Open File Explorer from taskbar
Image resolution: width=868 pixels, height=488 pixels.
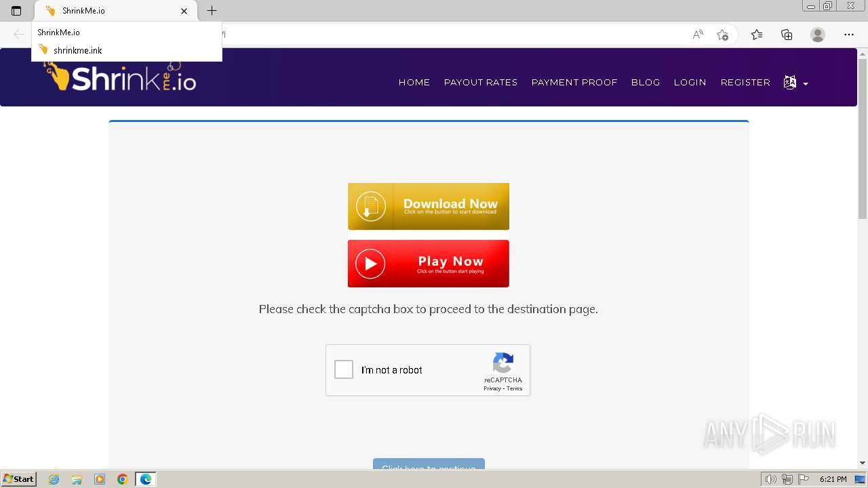click(77, 479)
